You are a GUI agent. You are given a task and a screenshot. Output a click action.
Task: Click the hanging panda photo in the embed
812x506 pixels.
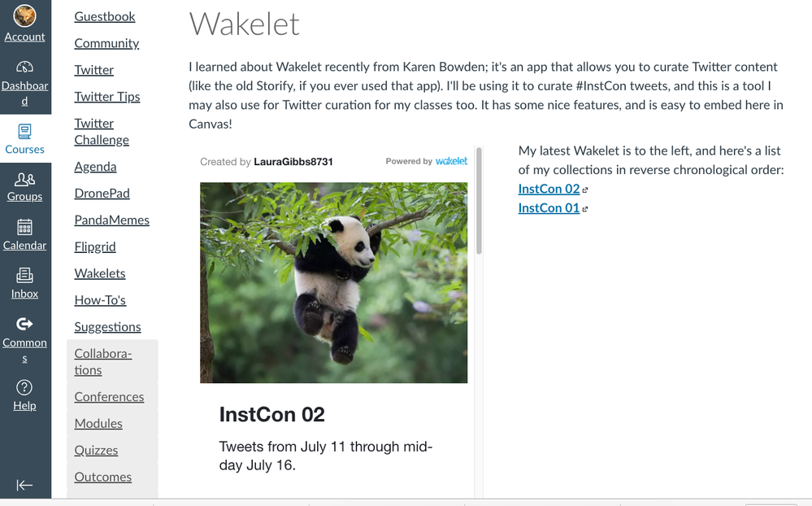(333, 282)
